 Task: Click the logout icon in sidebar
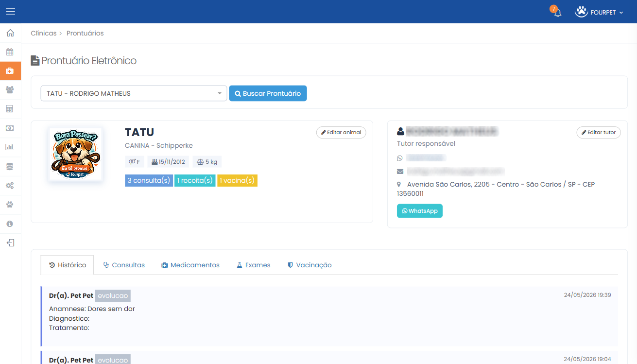[x=10, y=243]
